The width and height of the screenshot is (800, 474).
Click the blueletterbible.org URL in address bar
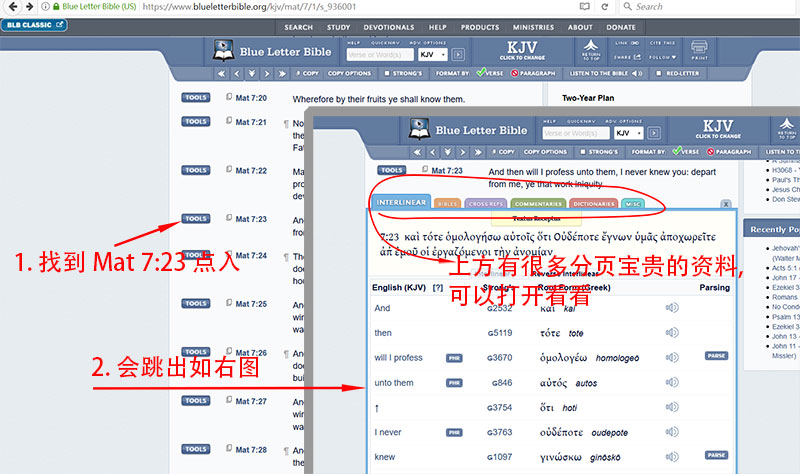[249, 7]
